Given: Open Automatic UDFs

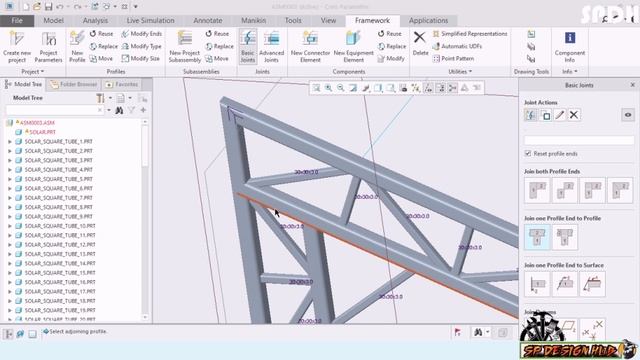Looking at the screenshot, I should pyautogui.click(x=457, y=46).
